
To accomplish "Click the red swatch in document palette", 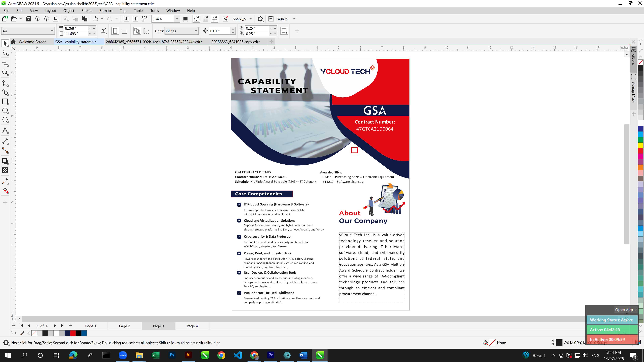I will pyautogui.click(x=73, y=333).
